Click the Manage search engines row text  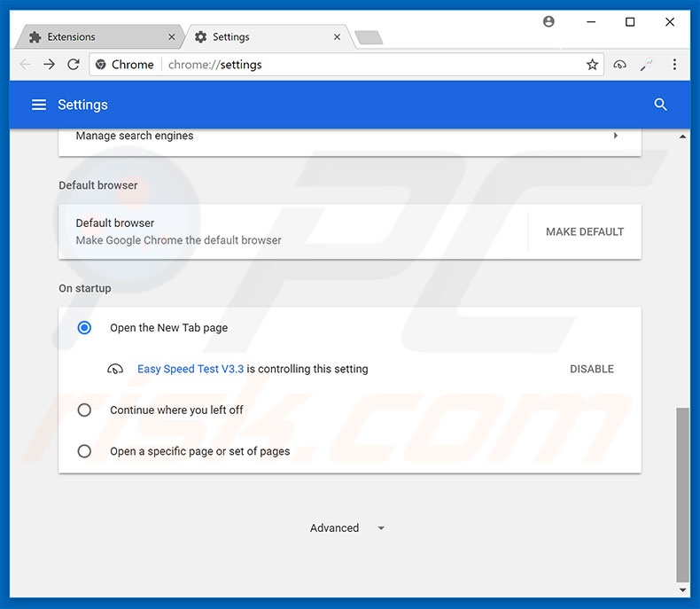pyautogui.click(x=135, y=136)
